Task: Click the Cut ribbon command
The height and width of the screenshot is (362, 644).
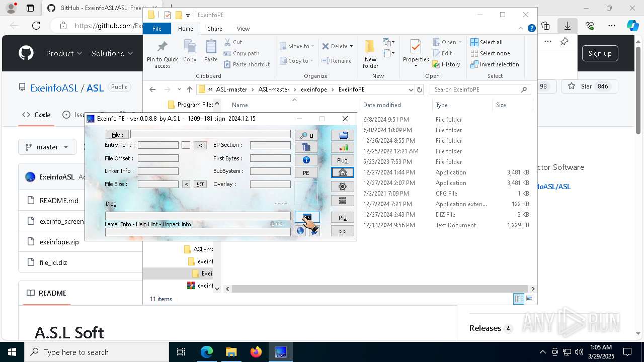Action: pyautogui.click(x=233, y=42)
